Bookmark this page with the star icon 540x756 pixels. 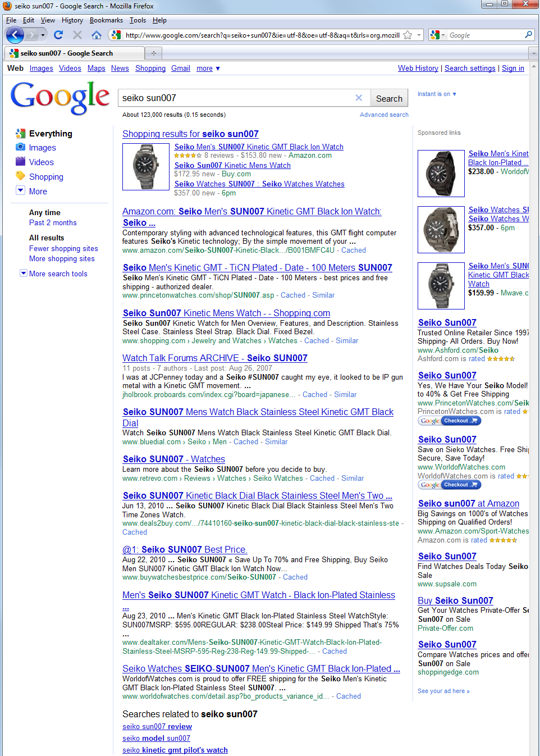point(408,35)
